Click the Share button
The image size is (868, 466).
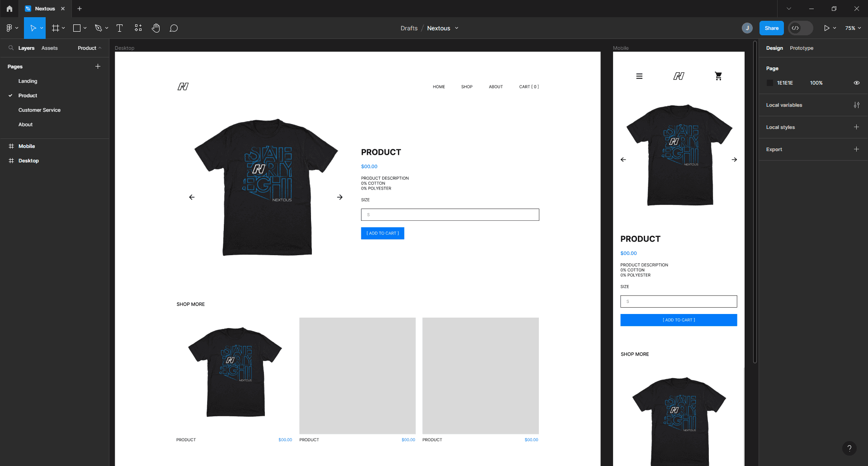(772, 28)
